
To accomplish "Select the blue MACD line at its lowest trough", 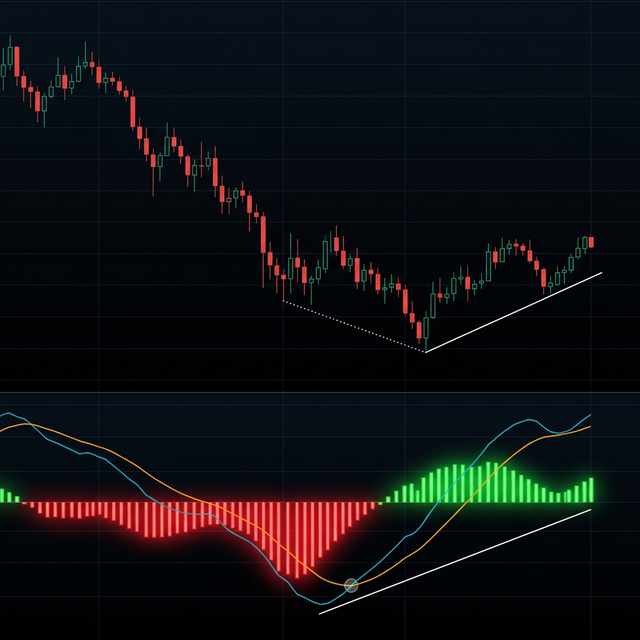I will [322, 604].
